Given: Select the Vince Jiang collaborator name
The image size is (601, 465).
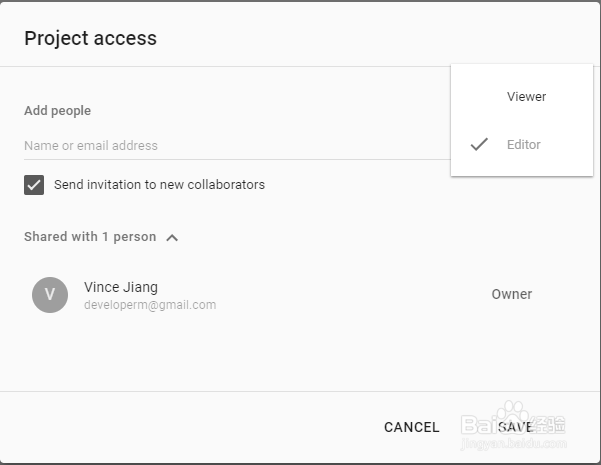Looking at the screenshot, I should [121, 287].
